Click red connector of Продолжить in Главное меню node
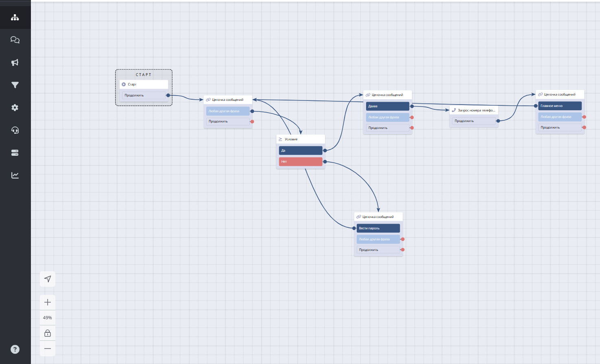Viewport: 600px width, 364px height. click(x=584, y=127)
